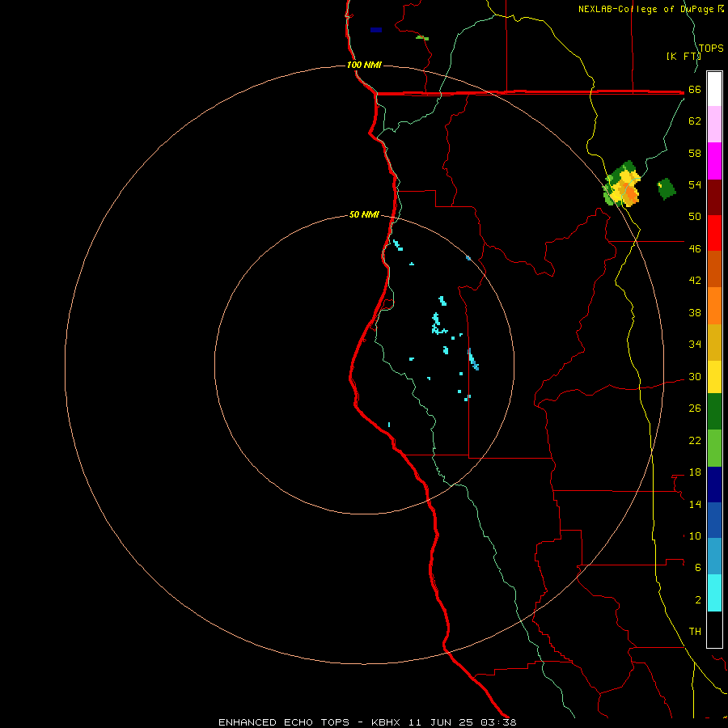728x728 pixels.
Task: Click the 10 legend value
Action: (x=695, y=536)
